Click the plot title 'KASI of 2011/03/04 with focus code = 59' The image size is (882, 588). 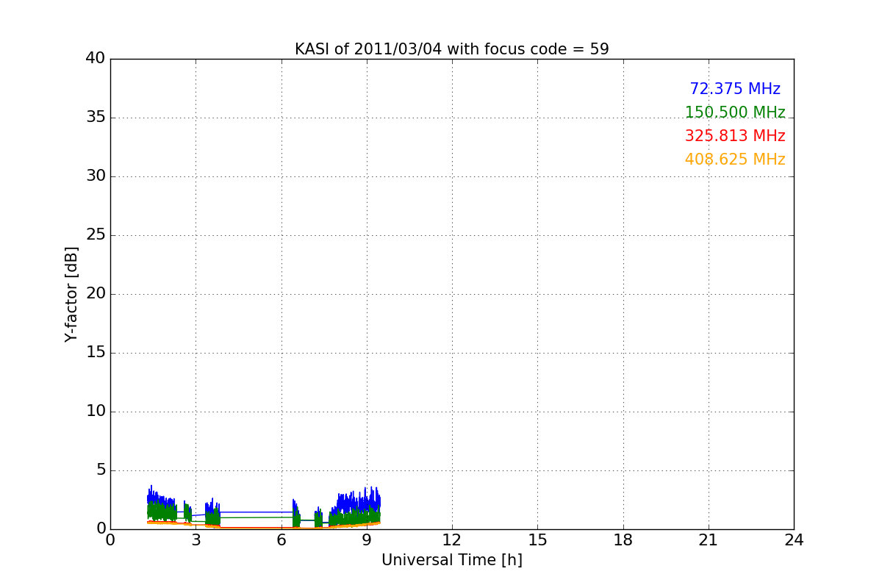point(451,49)
